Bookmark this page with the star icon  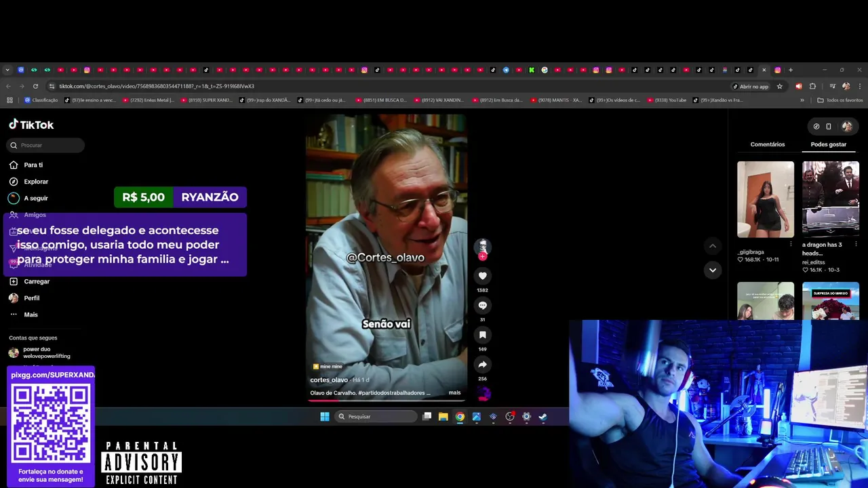[x=780, y=86]
